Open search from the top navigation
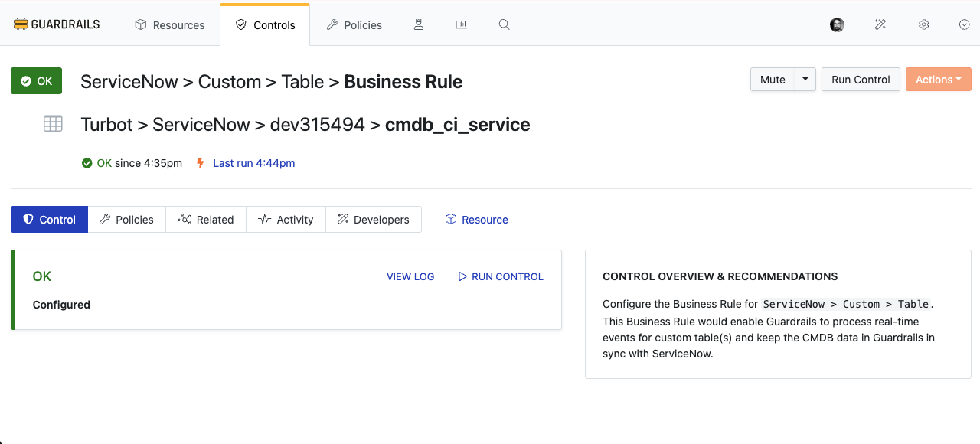Screen dimensions: 980x444 pos(504,24)
